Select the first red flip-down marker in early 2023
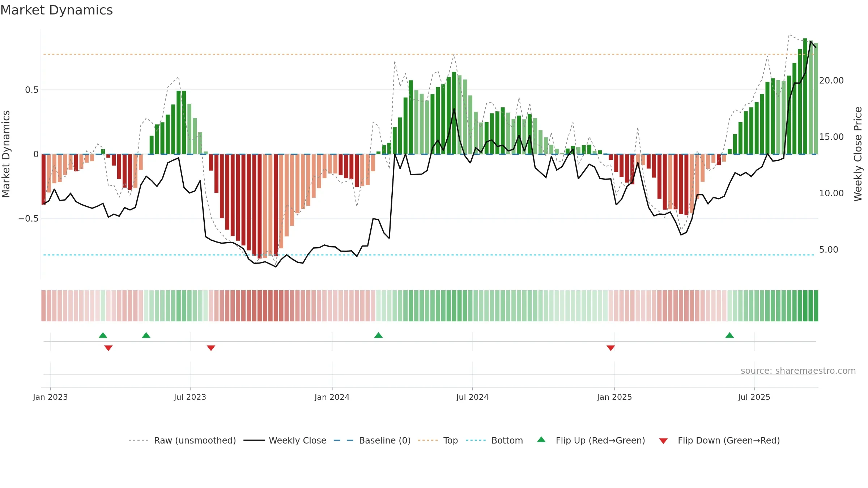Viewport: 868px width, 488px height. [108, 348]
